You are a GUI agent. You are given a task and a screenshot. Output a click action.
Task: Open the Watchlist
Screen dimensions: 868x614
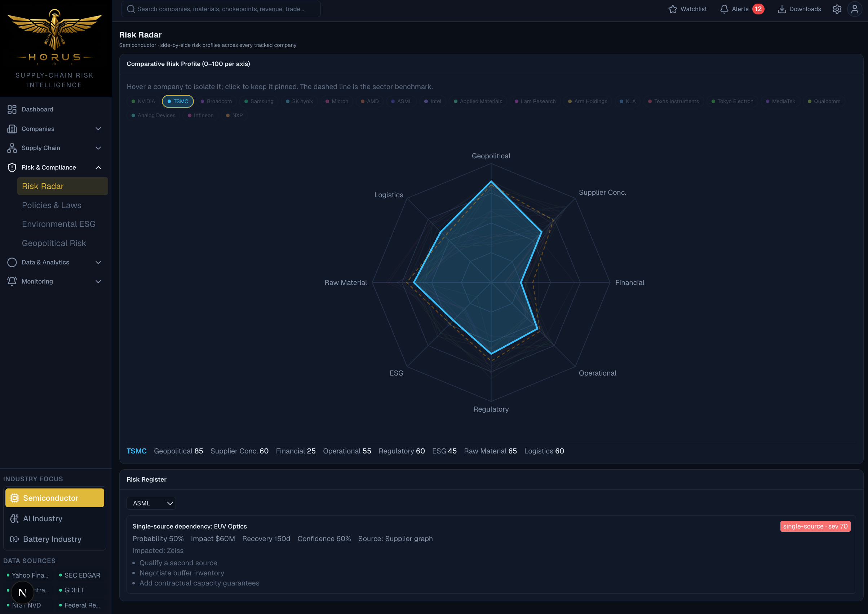[x=688, y=9]
